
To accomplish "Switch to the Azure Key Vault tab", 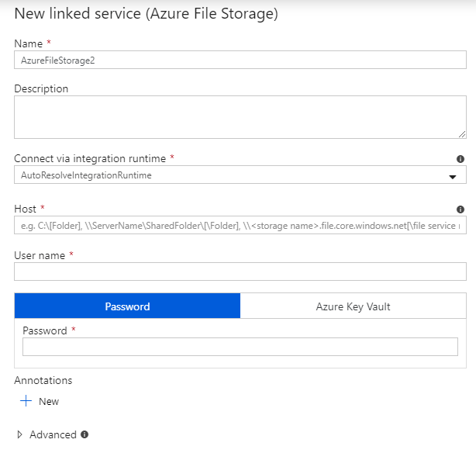I will point(353,306).
